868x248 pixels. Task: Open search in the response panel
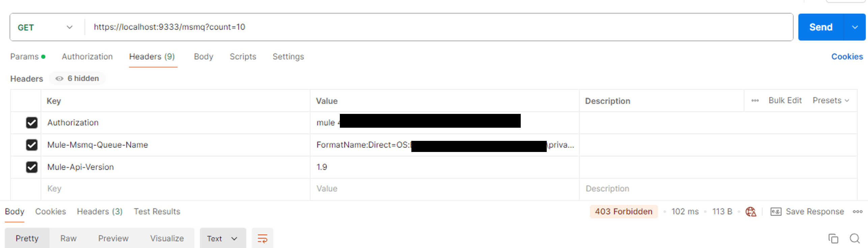point(854,239)
